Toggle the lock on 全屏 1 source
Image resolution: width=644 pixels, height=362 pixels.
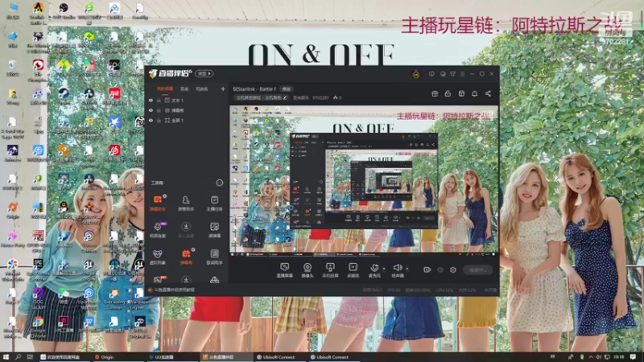pos(159,121)
